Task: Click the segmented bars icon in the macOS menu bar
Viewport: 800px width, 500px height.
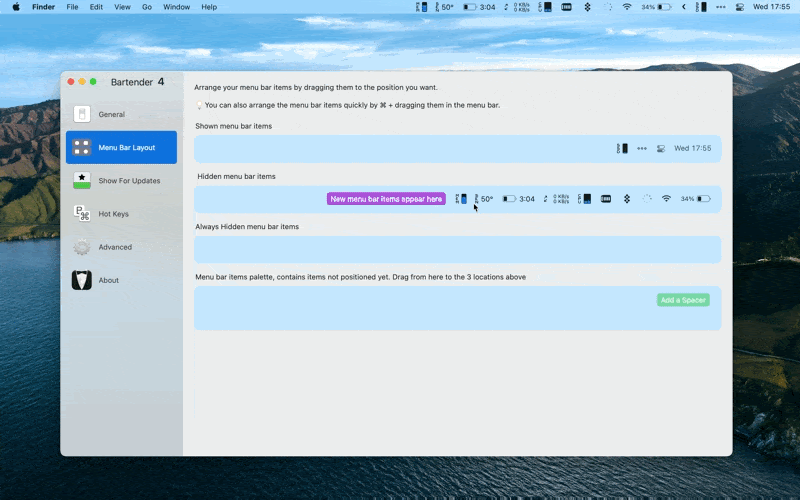Action: (x=566, y=7)
